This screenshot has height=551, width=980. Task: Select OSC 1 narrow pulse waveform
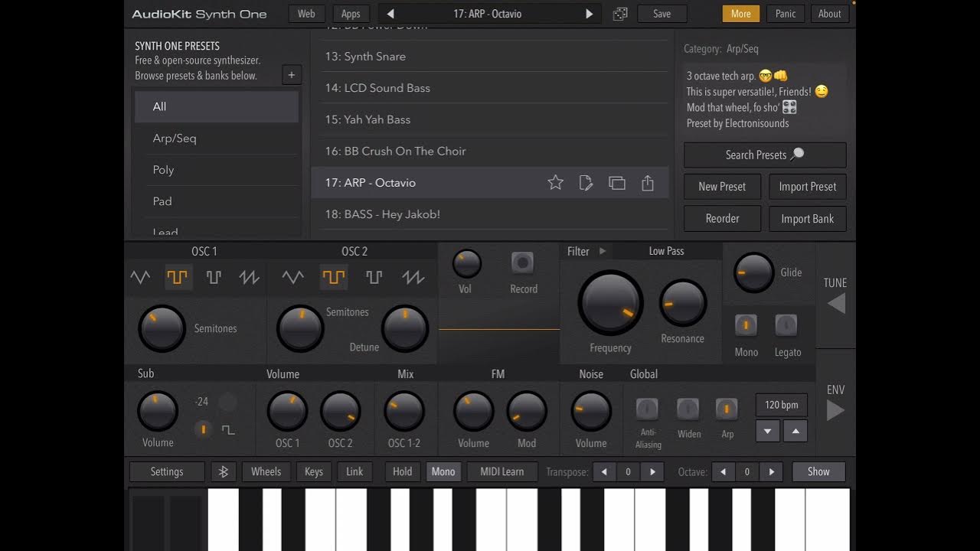[x=214, y=277]
